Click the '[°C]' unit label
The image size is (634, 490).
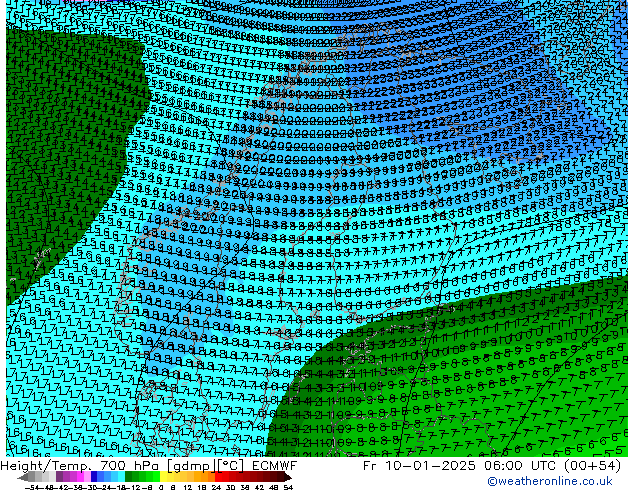point(231,466)
